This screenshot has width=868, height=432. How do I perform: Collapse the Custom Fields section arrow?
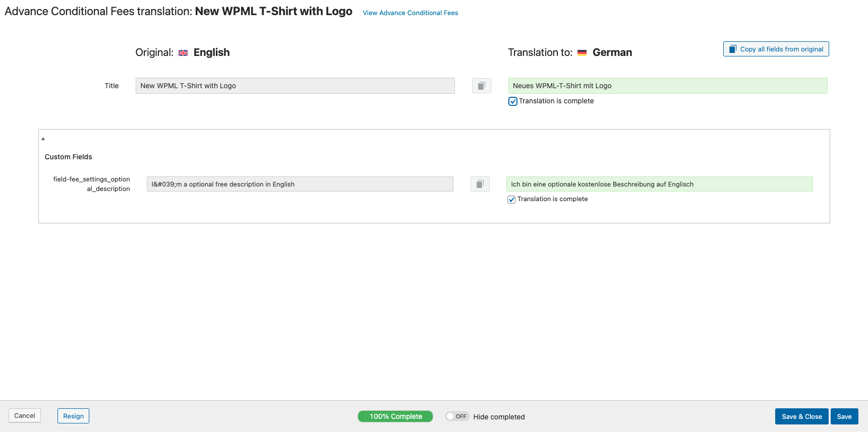coord(43,139)
